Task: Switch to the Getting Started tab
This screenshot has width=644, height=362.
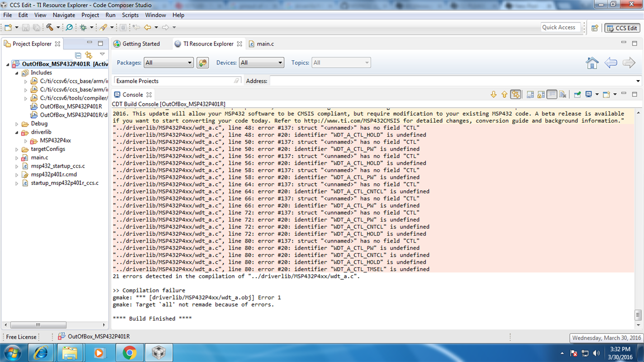Action: point(137,44)
